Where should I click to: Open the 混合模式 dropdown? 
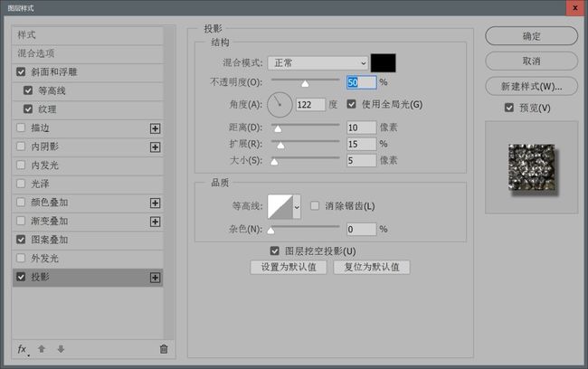(318, 63)
